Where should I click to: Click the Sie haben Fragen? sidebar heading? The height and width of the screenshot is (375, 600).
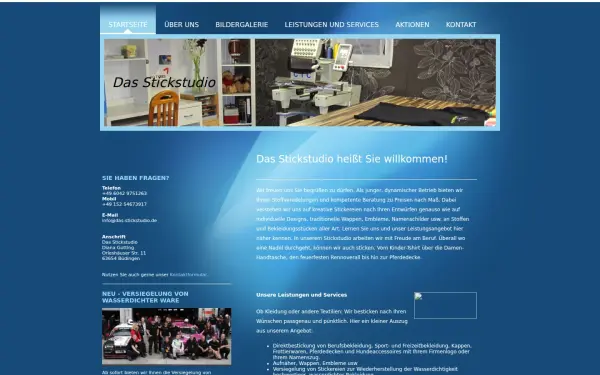tap(135, 178)
